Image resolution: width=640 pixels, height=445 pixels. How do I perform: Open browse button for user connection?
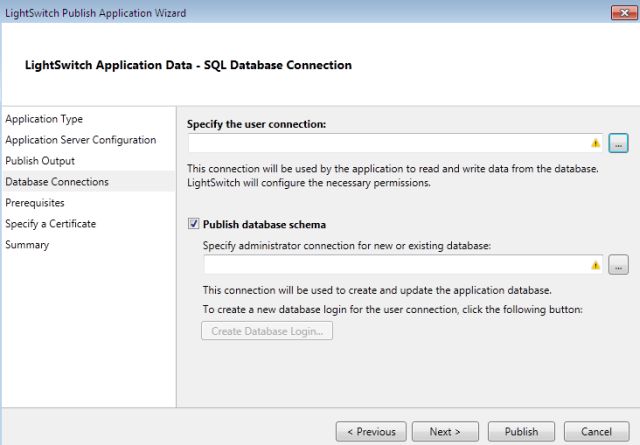coord(618,143)
